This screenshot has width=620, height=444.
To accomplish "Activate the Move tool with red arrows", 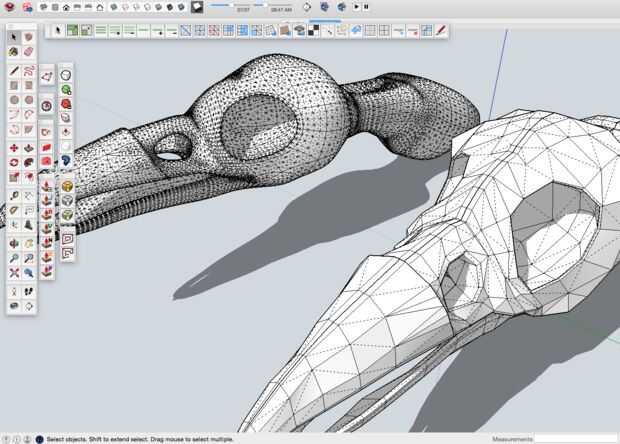I will [x=14, y=147].
